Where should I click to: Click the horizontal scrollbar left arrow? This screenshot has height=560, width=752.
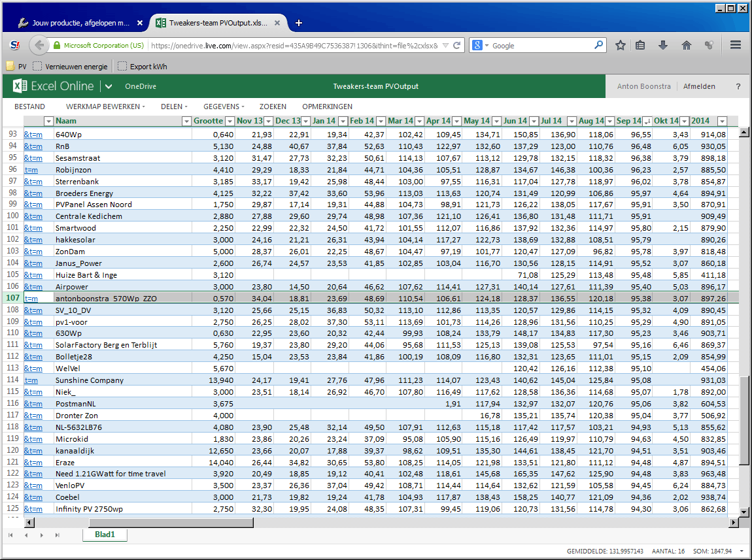(29, 522)
